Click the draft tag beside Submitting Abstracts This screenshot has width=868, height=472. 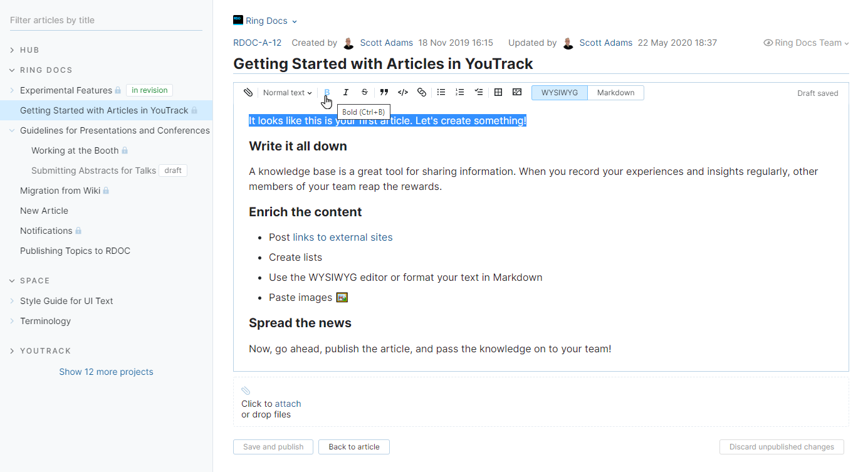(x=173, y=170)
